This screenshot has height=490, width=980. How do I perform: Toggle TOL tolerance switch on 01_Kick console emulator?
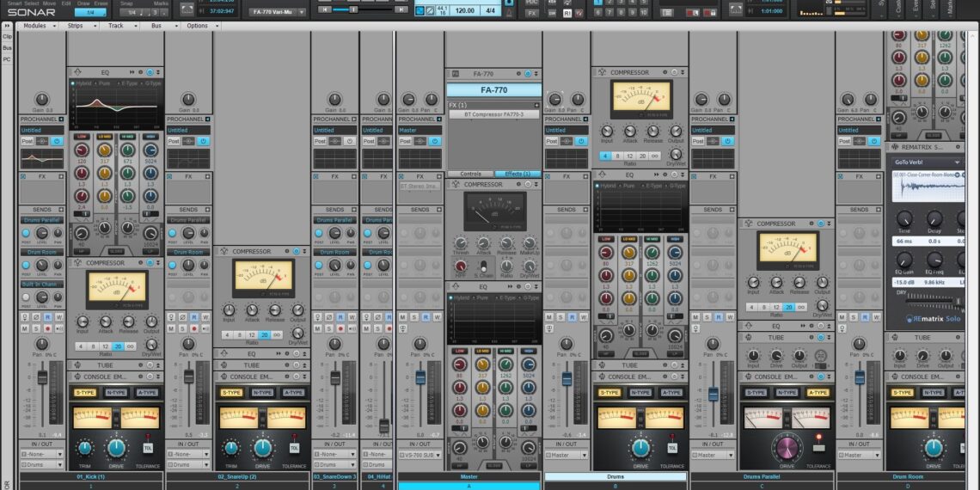pyautogui.click(x=147, y=448)
